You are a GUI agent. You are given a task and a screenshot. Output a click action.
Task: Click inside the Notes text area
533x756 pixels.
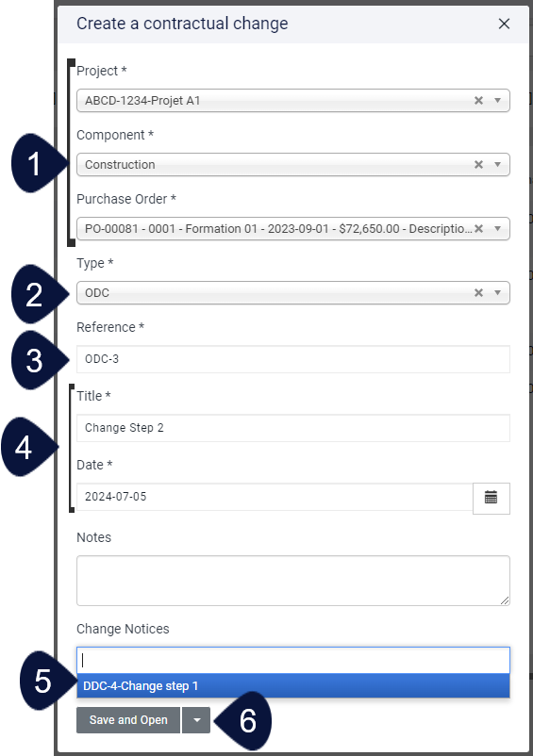293,581
